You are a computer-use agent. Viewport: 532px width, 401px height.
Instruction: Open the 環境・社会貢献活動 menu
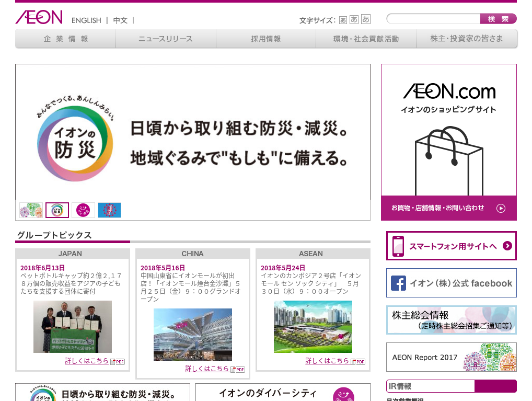366,39
